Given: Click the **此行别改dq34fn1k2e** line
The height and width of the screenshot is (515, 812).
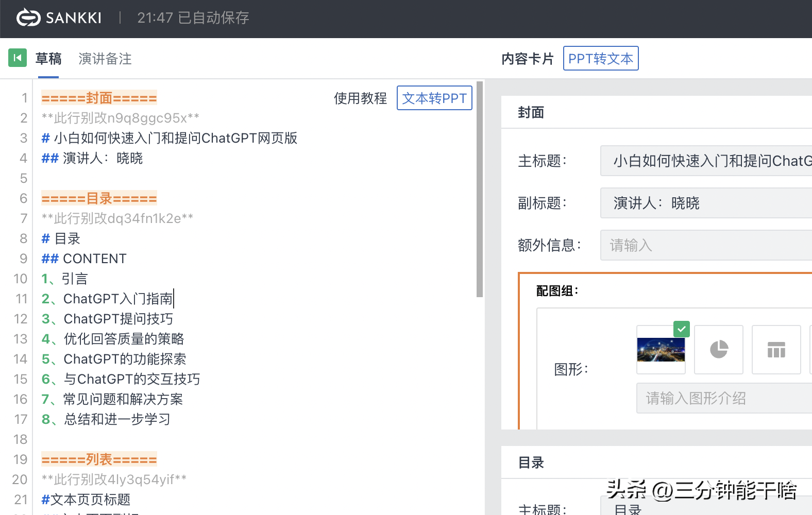Looking at the screenshot, I should tap(117, 218).
